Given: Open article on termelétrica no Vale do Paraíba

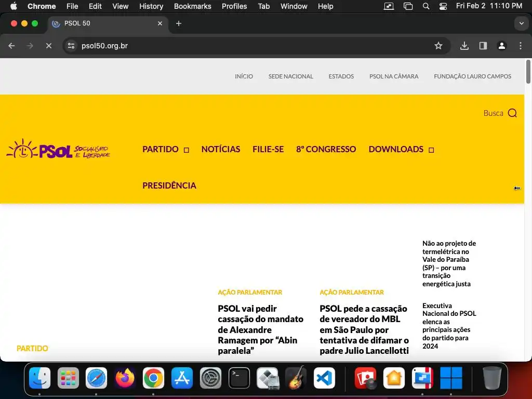Looking at the screenshot, I should 449,263.
